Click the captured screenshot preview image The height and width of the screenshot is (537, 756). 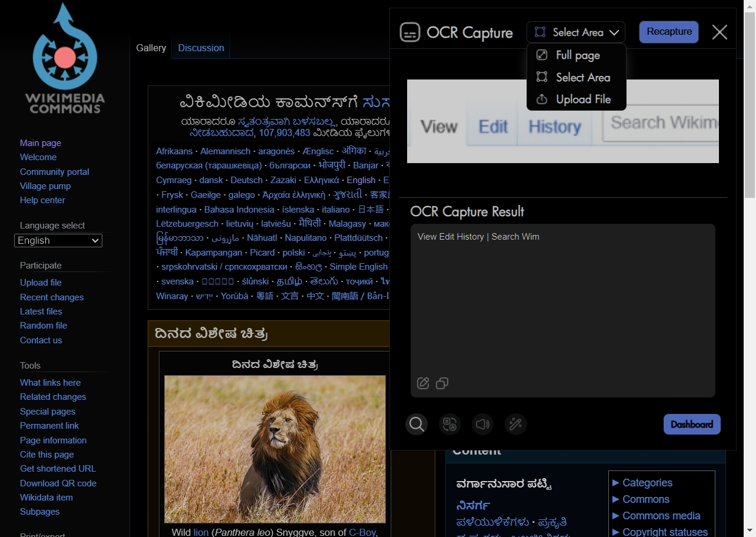[563, 121]
